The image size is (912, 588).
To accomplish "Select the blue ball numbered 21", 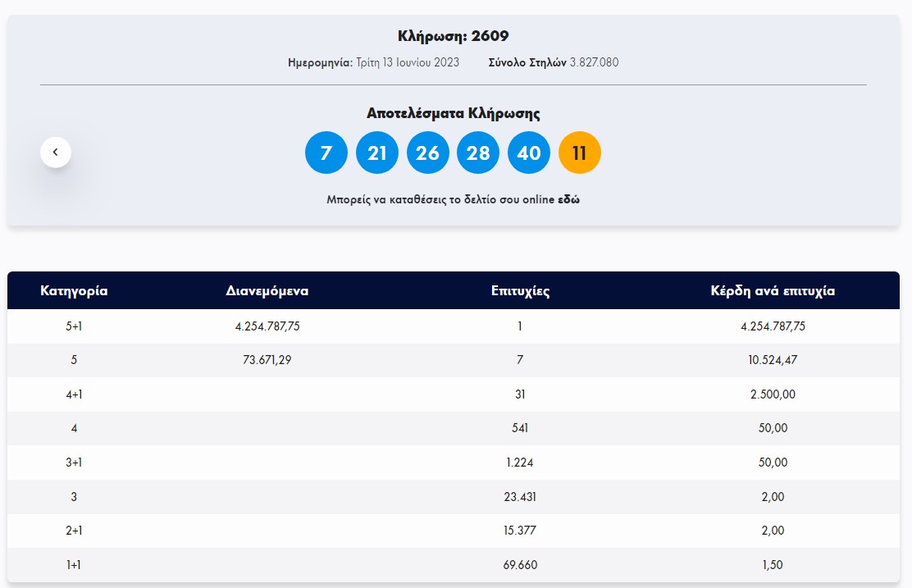I will pyautogui.click(x=377, y=153).
